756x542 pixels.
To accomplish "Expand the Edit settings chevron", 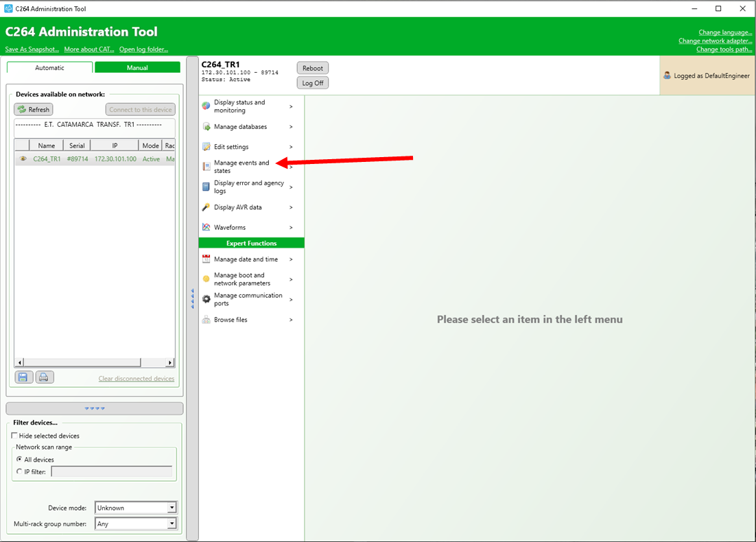I will click(x=291, y=147).
